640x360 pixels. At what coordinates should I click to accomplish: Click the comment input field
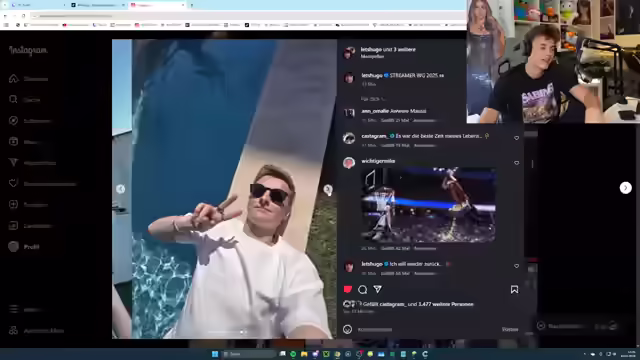pos(428,329)
